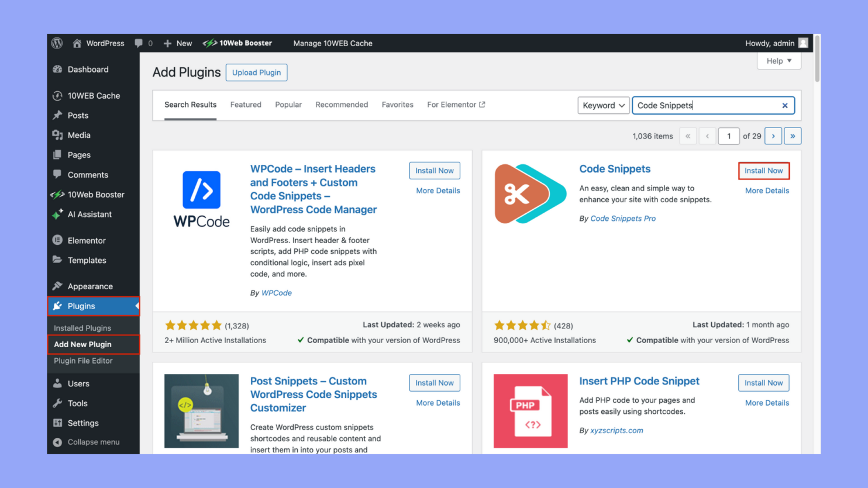Open the Users sidebar icon
The height and width of the screenshot is (488, 868).
tap(58, 383)
